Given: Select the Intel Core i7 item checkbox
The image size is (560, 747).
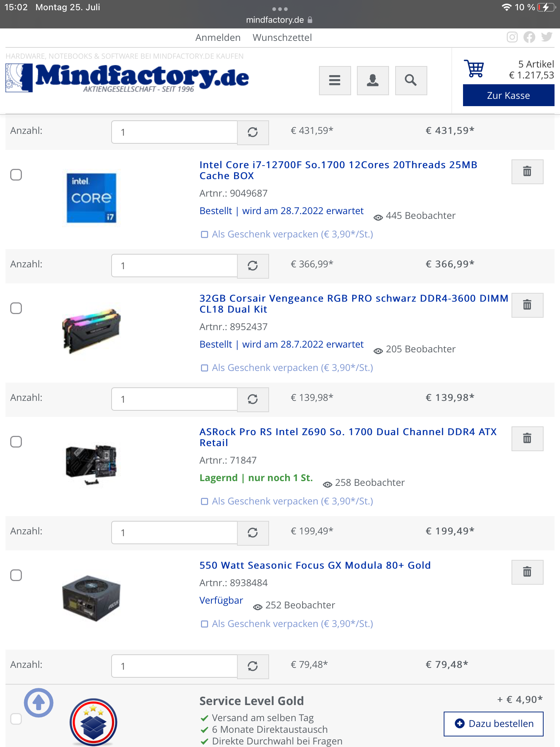Looking at the screenshot, I should point(16,175).
